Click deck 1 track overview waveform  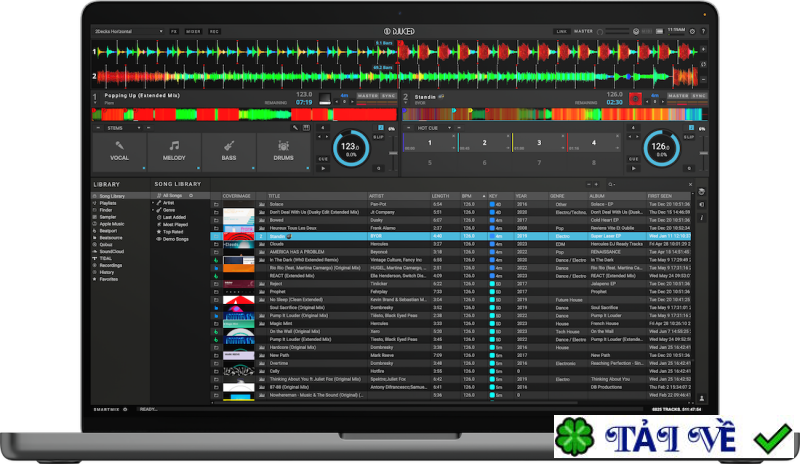point(244,114)
